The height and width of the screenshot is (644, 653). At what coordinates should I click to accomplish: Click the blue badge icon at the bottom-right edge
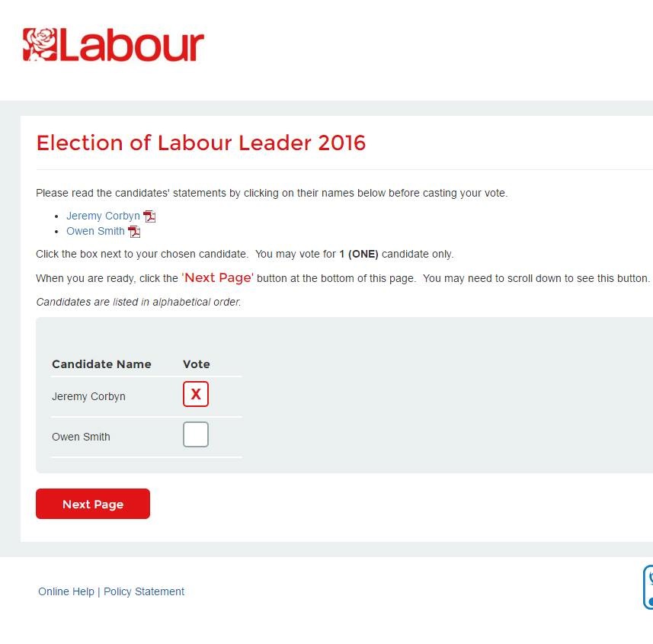point(648,587)
